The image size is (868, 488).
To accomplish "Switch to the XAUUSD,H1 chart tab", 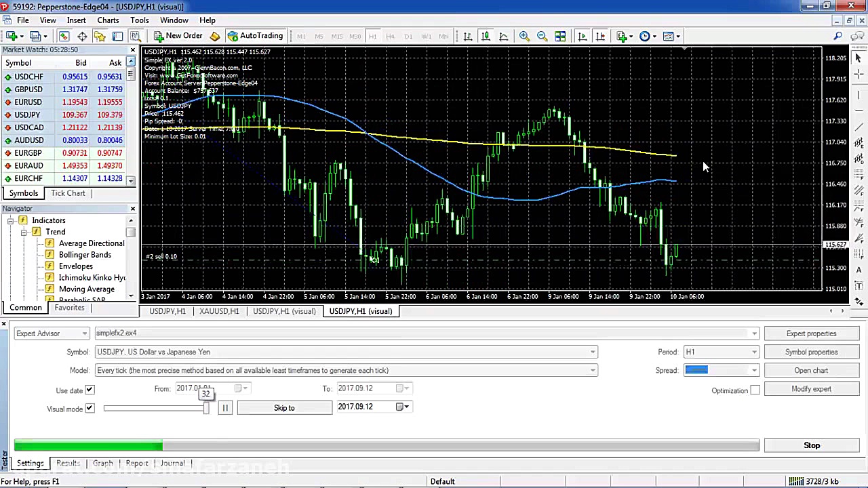I will pos(218,311).
